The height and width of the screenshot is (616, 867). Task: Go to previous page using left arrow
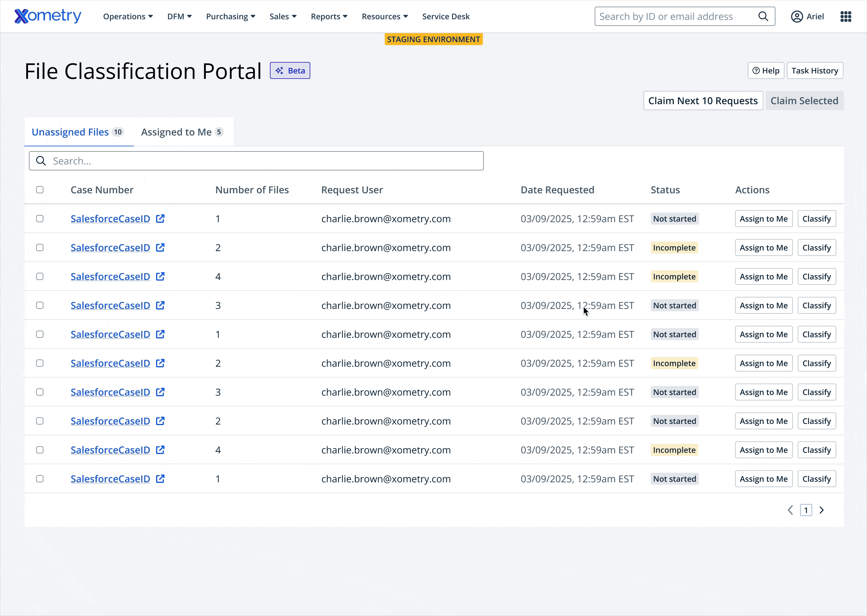pos(790,510)
